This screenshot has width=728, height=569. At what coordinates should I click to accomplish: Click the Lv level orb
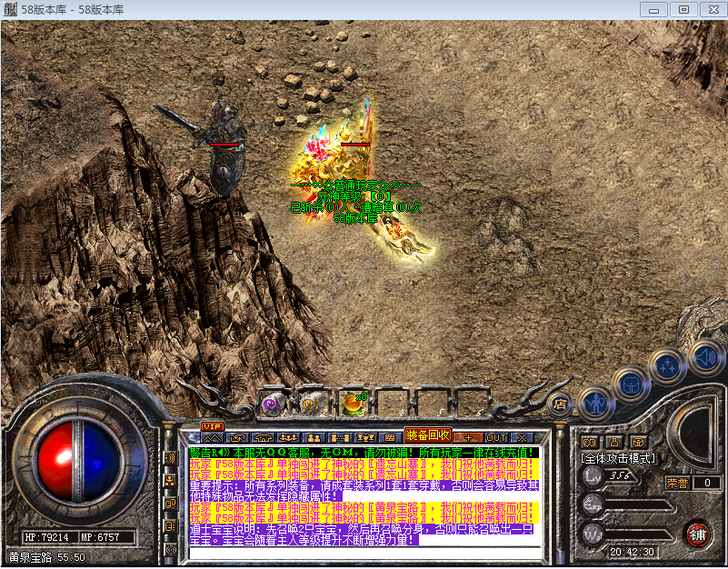[x=593, y=476]
